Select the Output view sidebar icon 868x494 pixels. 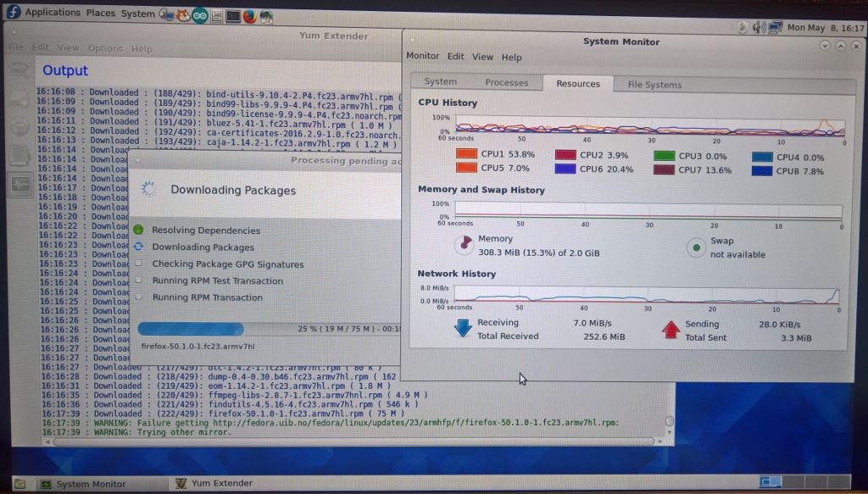20,184
